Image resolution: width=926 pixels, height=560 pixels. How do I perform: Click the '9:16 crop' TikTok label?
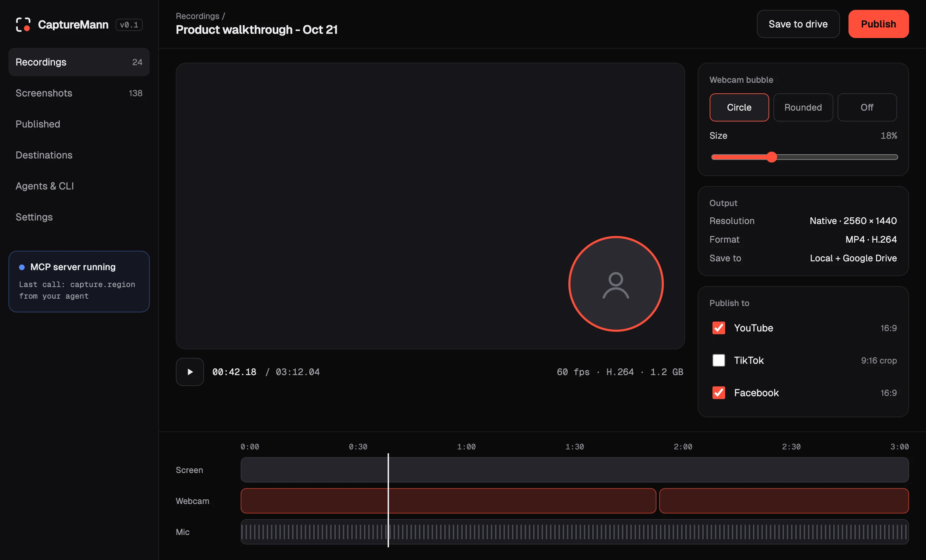879,361
